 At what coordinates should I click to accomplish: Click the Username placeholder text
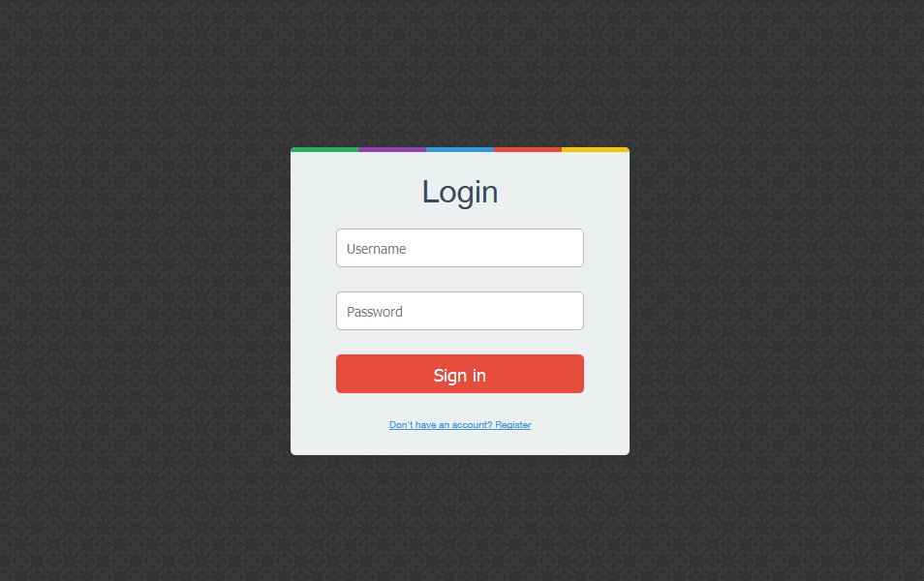[x=376, y=249]
